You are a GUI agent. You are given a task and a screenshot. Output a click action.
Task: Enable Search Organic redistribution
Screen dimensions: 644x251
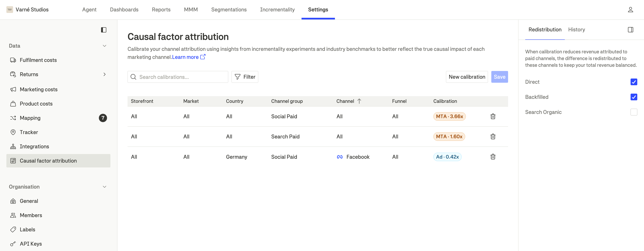pos(634,112)
